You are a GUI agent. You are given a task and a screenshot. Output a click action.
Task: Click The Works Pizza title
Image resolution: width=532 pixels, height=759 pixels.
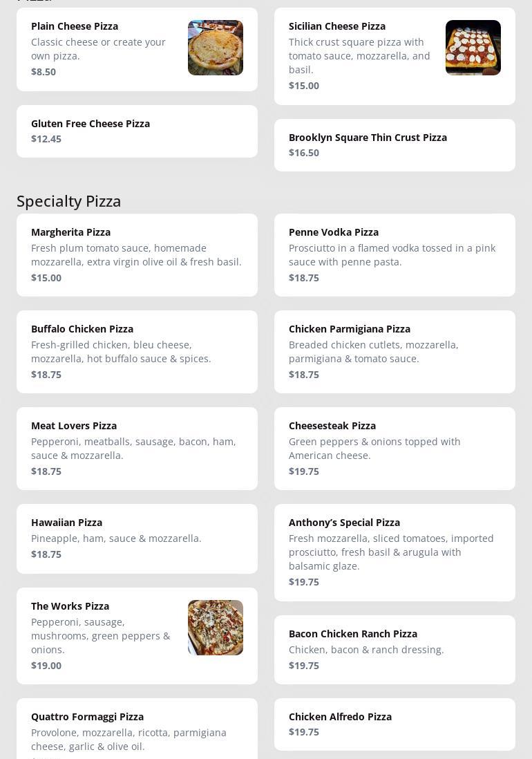click(70, 606)
